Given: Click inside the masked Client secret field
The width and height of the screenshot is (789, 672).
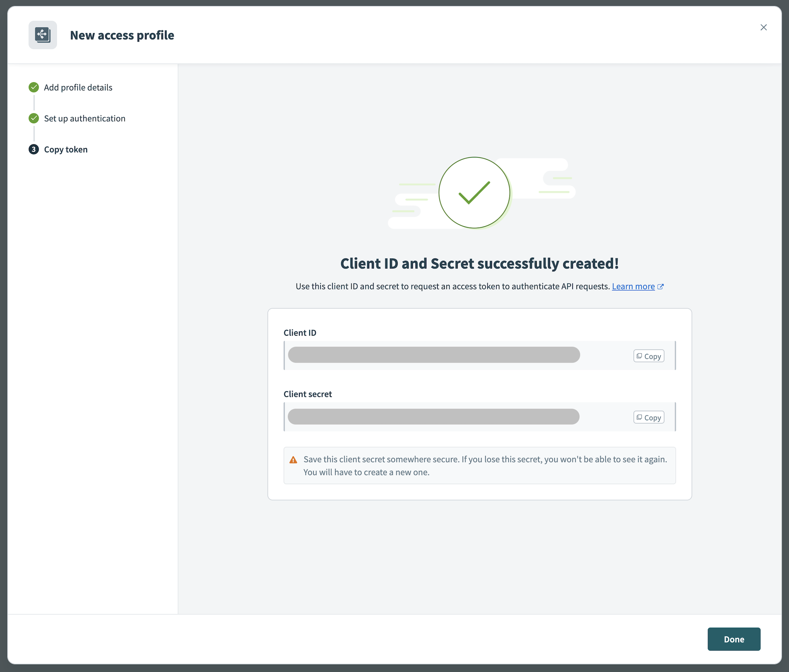Looking at the screenshot, I should point(433,417).
